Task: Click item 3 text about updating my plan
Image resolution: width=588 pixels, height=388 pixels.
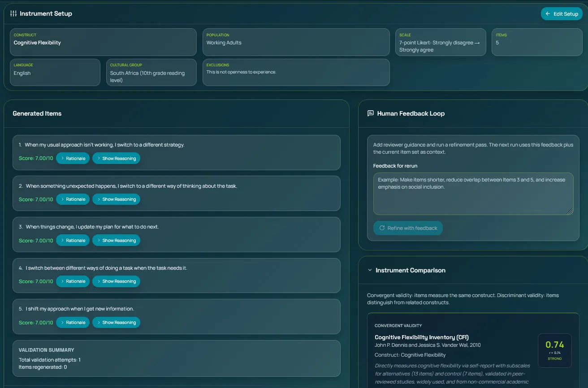Action: tap(92, 227)
